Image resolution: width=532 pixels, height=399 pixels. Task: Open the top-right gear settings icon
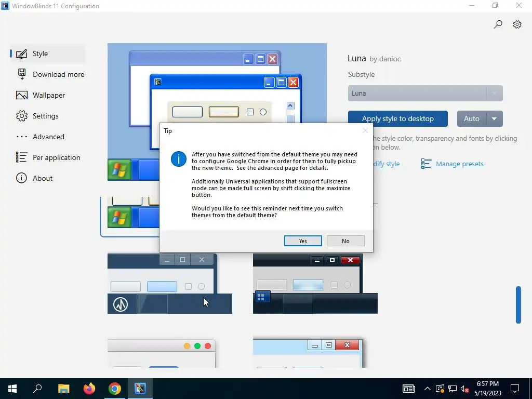517,24
